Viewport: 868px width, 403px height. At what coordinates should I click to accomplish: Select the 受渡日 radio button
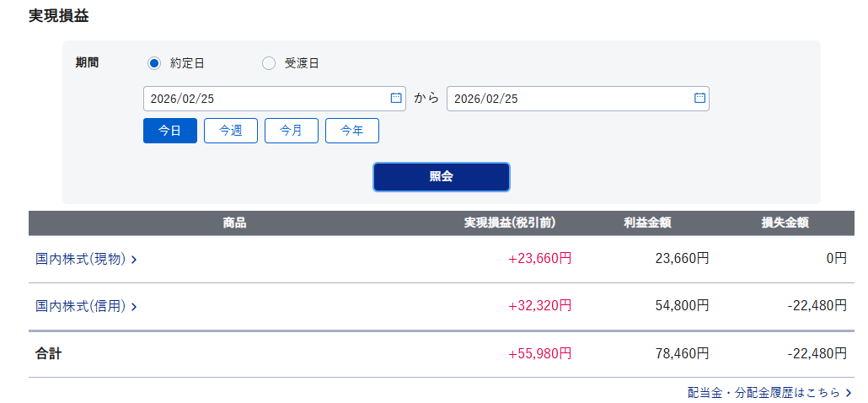[x=269, y=63]
